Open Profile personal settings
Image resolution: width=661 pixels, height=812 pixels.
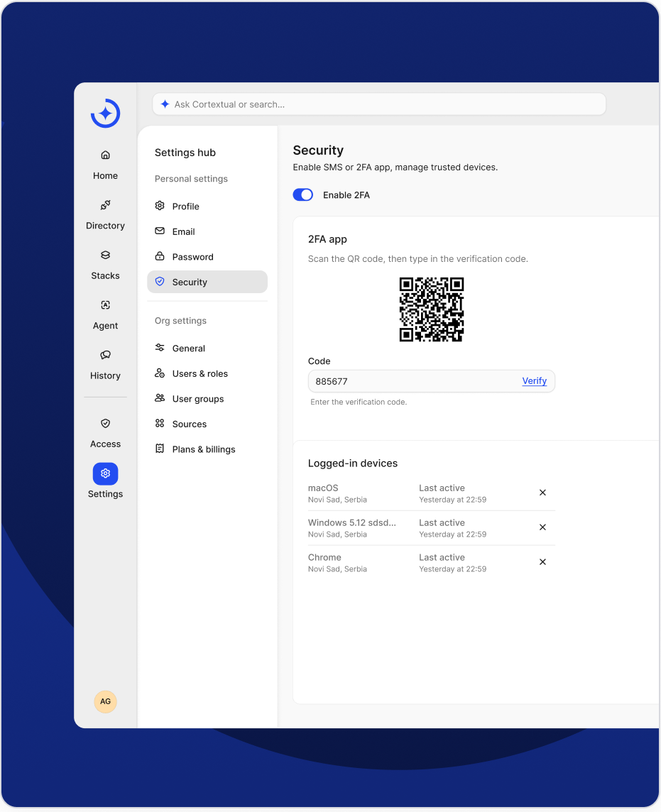coord(185,207)
